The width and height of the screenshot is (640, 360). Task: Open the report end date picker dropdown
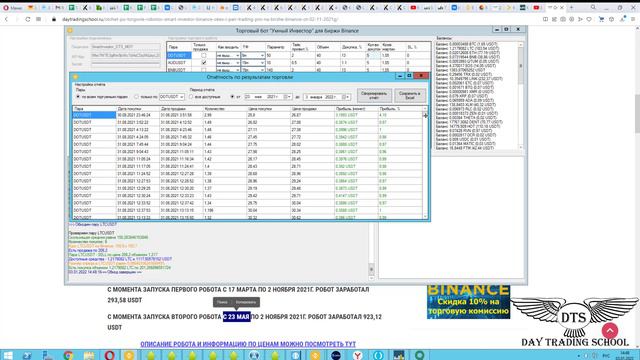tap(347, 97)
